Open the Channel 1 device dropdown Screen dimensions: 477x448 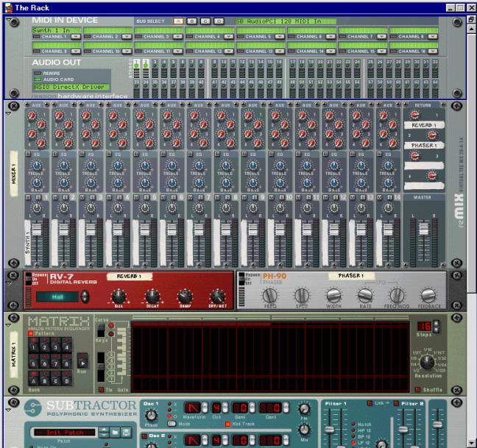pos(75,37)
